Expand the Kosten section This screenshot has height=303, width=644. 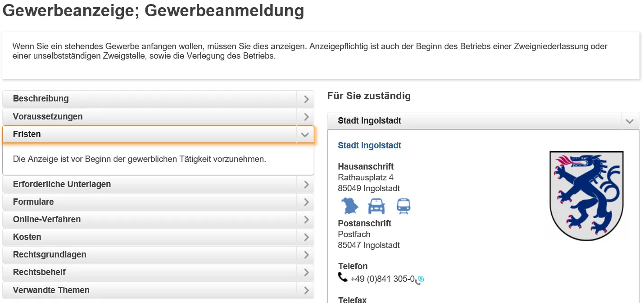158,237
